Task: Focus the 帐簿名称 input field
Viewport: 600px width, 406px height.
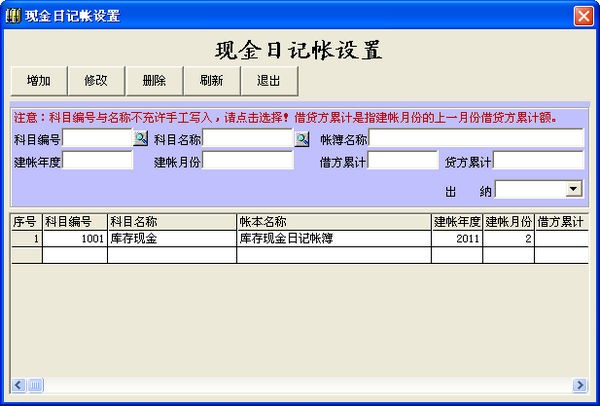Action: [476, 138]
